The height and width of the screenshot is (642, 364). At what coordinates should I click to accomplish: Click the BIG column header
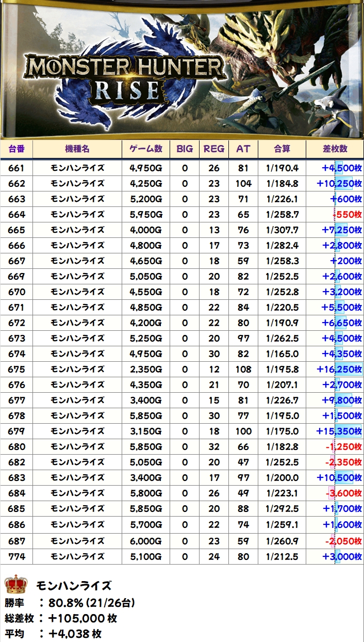(x=185, y=149)
